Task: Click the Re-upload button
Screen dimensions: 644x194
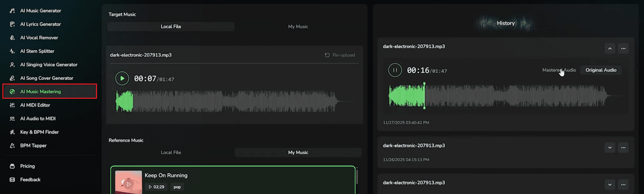Action: pos(340,55)
